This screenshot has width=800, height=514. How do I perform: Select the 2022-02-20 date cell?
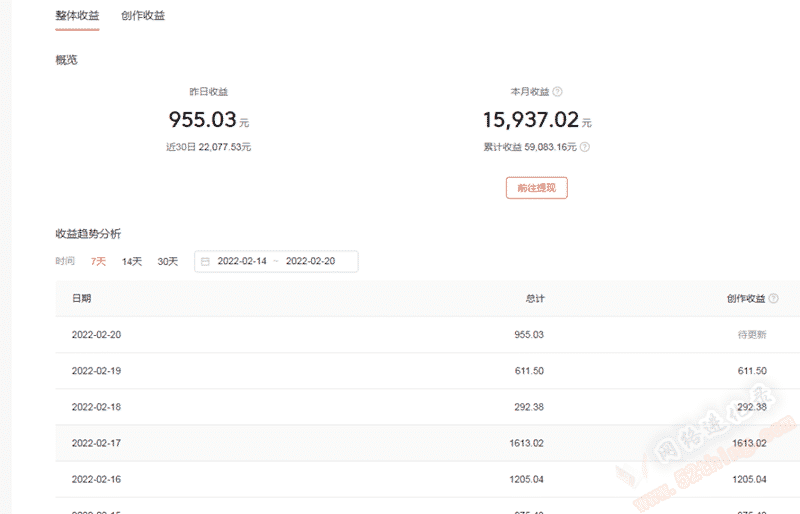(x=96, y=335)
